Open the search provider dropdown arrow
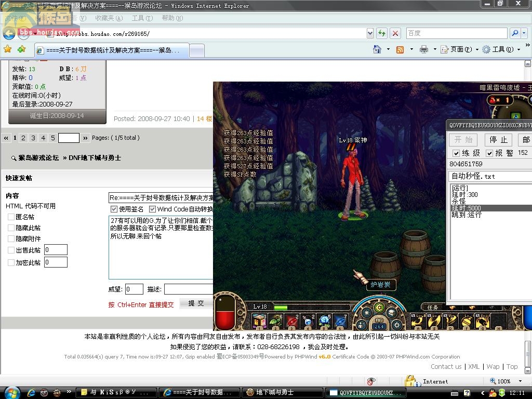 click(524, 33)
